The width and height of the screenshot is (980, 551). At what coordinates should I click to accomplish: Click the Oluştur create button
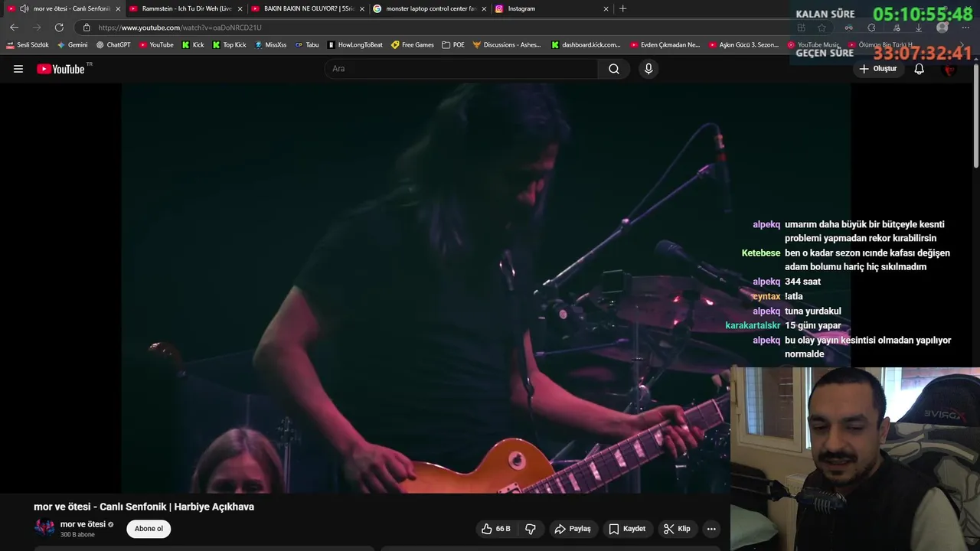click(x=878, y=69)
